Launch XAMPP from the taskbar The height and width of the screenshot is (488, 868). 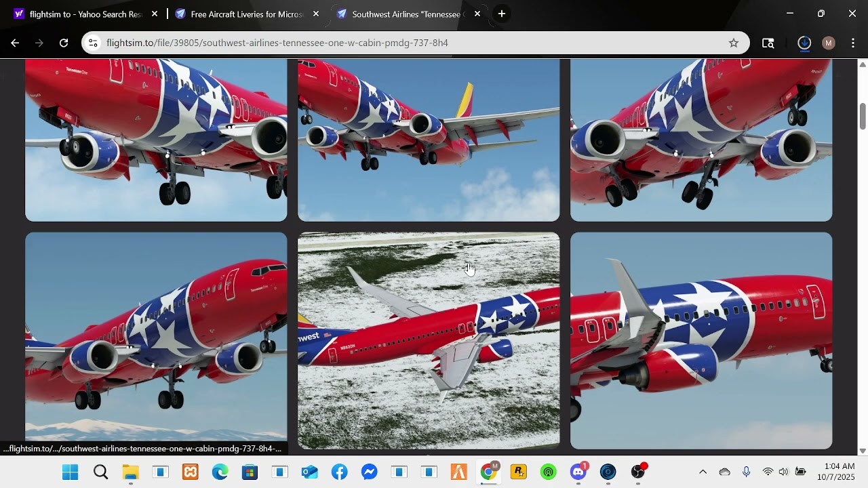tap(191, 472)
